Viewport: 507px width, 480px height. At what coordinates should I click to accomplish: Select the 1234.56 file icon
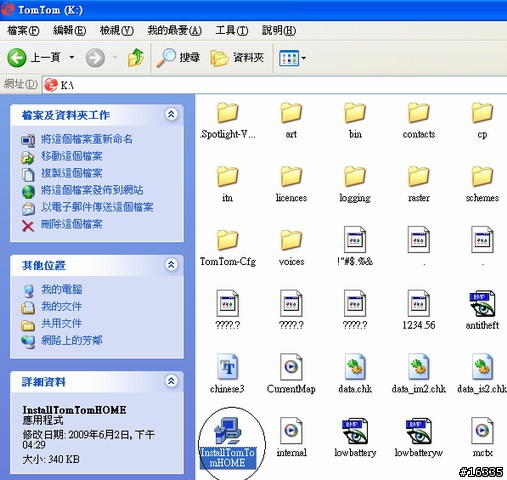pyautogui.click(x=419, y=303)
